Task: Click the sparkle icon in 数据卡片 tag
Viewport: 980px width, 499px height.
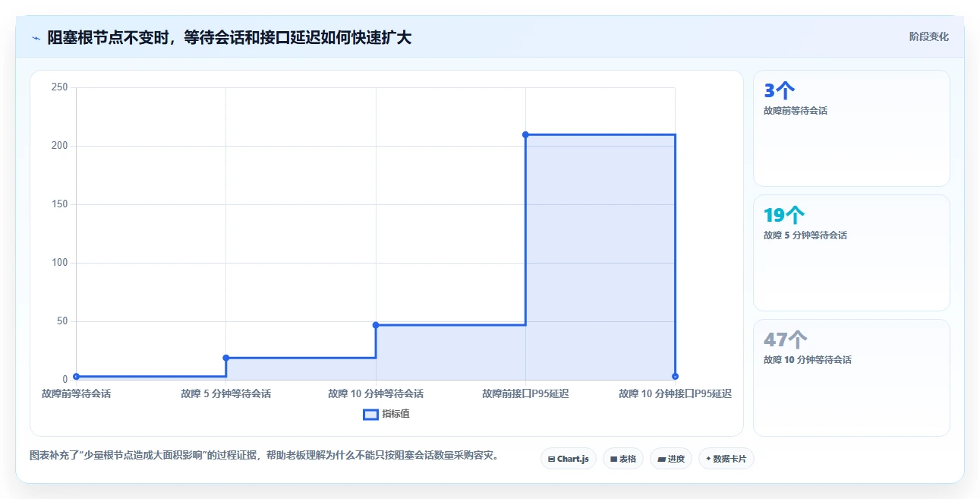Action: (708, 459)
